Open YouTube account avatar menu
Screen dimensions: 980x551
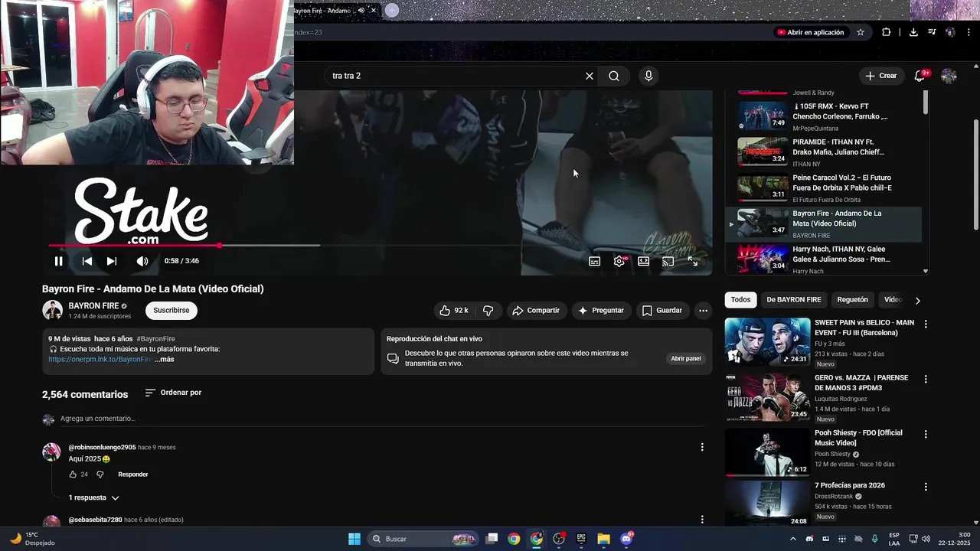pyautogui.click(x=949, y=76)
